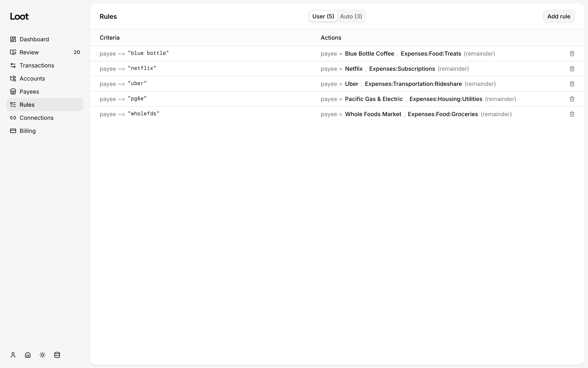Go to the Billing page
588x368 pixels.
[45, 131]
